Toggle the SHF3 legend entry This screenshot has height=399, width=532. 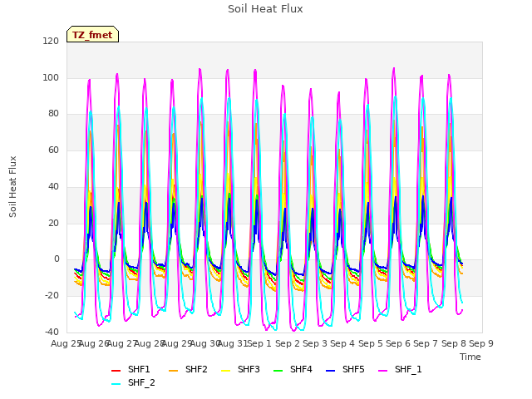pos(240,369)
